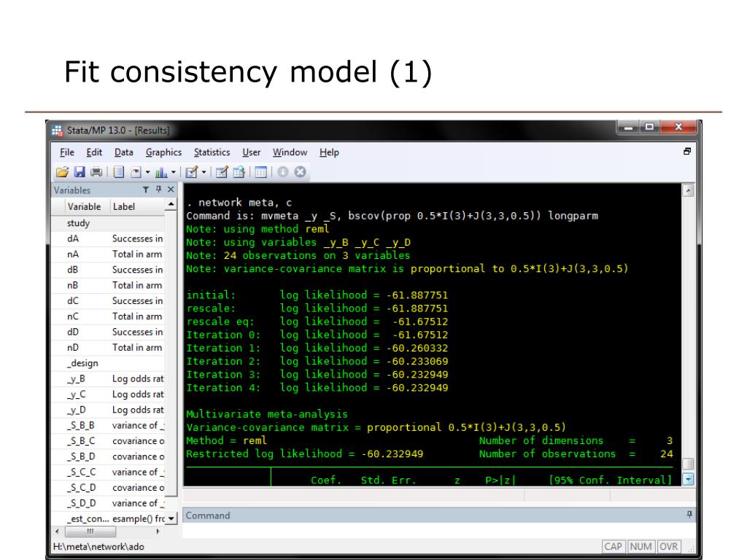Open the Data menu
Viewport: 747px width, 560px height.
pyautogui.click(x=123, y=152)
